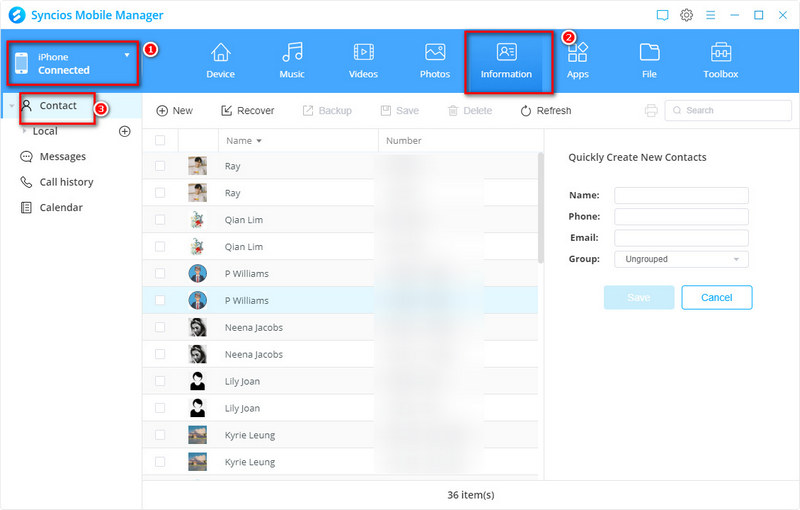This screenshot has width=800, height=510.
Task: Open the feedback message icon in title bar
Action: coord(662,15)
